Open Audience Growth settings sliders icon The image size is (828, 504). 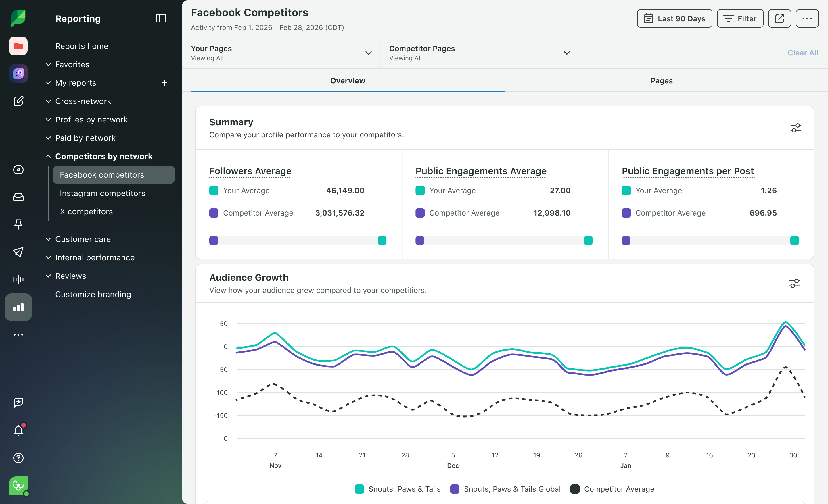794,283
